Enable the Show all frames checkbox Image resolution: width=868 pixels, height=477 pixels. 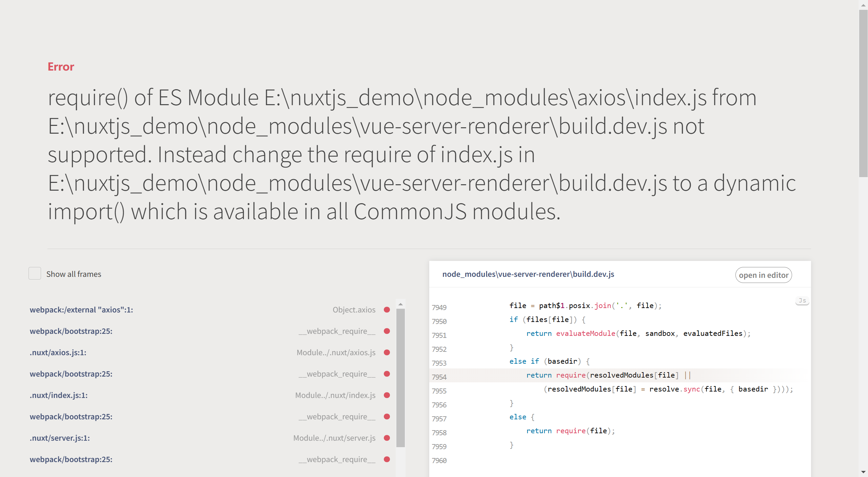coord(35,273)
